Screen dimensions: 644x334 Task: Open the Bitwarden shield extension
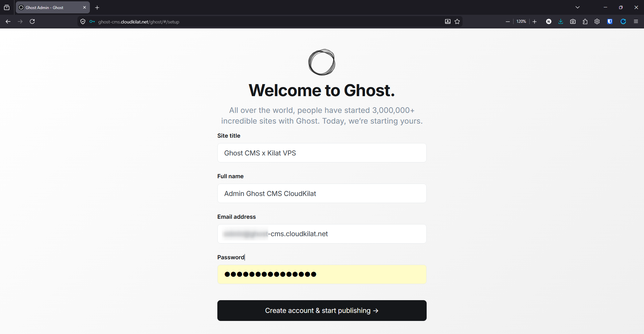click(x=610, y=21)
